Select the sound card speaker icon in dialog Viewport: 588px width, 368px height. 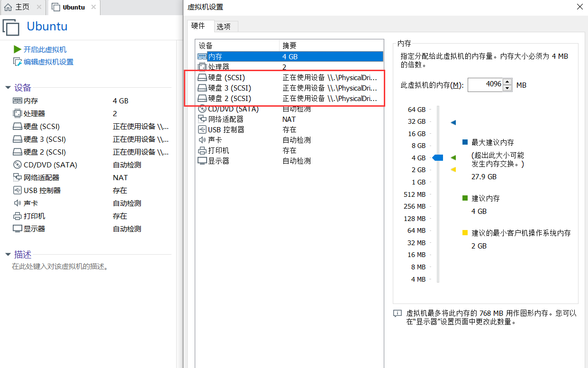[202, 140]
